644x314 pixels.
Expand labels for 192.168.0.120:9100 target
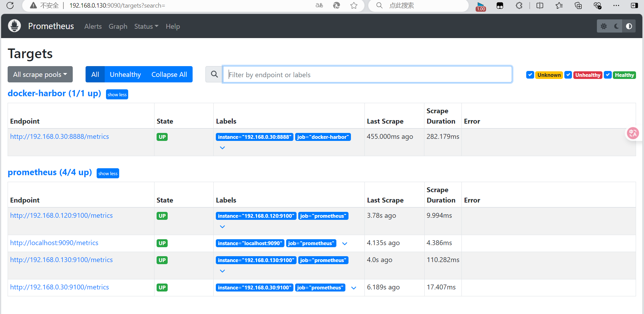click(222, 227)
